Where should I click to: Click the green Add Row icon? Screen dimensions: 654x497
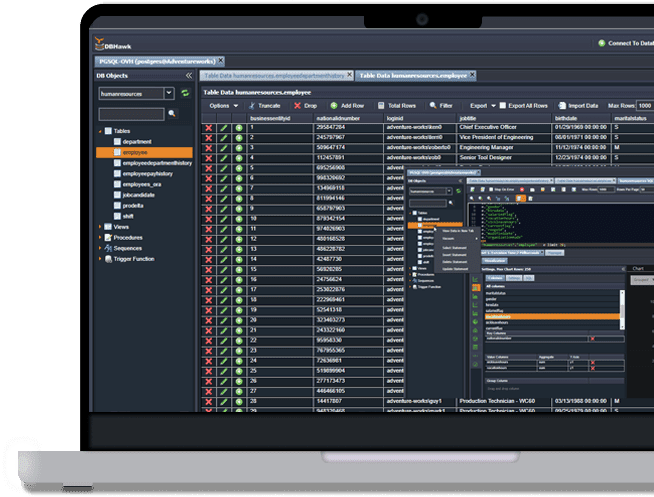pyautogui.click(x=334, y=105)
